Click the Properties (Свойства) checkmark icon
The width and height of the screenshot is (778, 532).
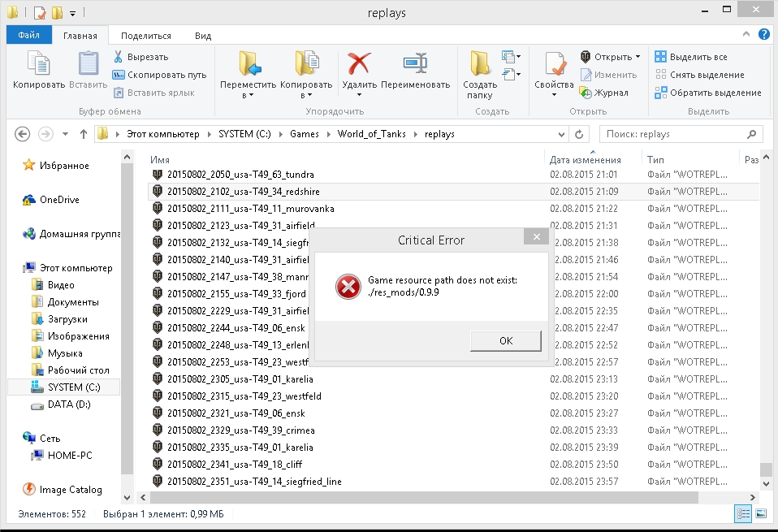point(555,65)
